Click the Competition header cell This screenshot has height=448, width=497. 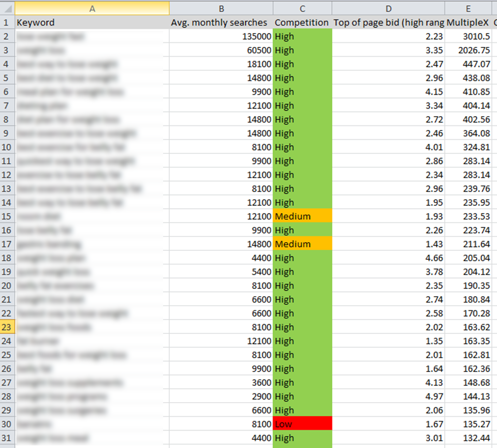(302, 22)
